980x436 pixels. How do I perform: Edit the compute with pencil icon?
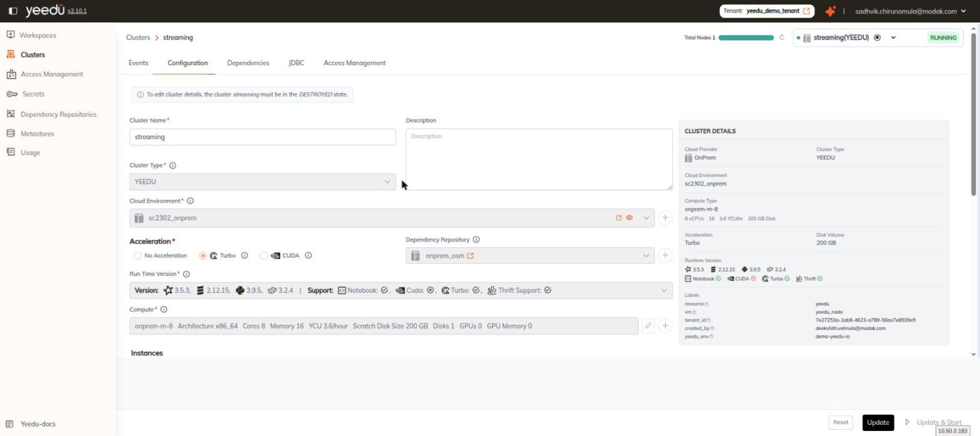coord(648,326)
